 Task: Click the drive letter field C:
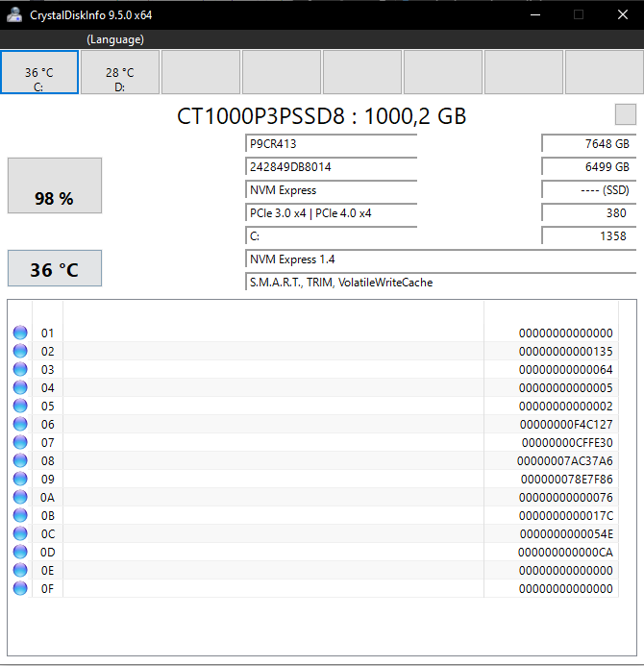[332, 236]
